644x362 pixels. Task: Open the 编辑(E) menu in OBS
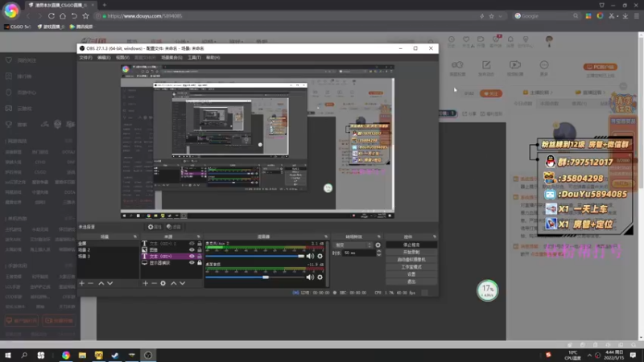104,57
